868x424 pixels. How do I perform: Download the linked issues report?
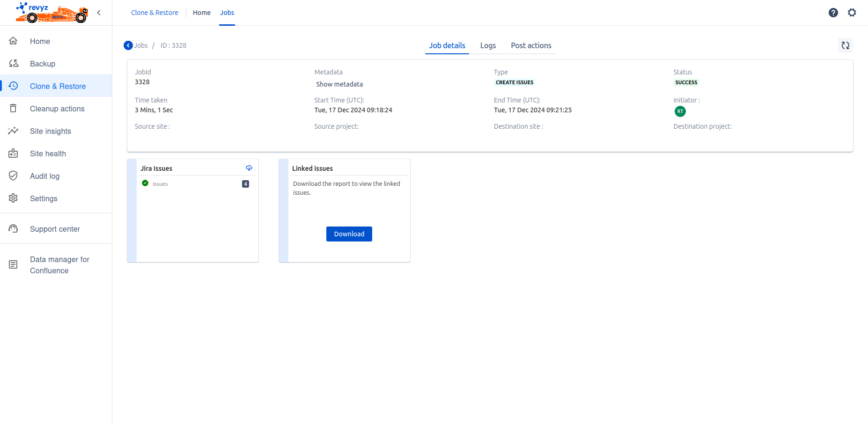[349, 234]
